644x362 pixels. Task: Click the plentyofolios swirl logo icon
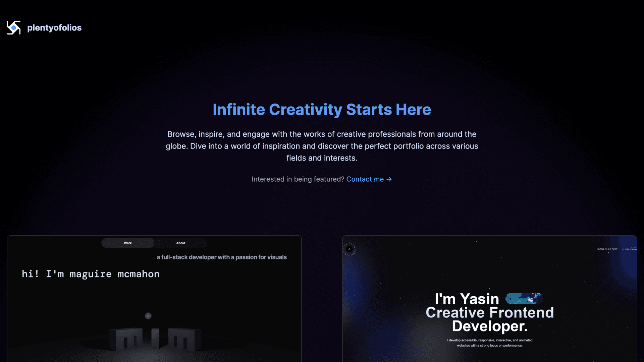pos(13,27)
